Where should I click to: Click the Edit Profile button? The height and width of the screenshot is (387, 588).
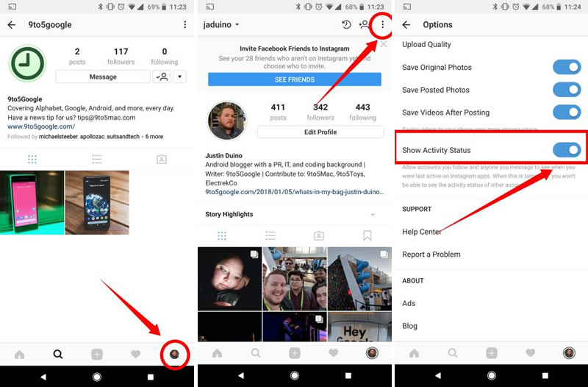[x=320, y=132]
